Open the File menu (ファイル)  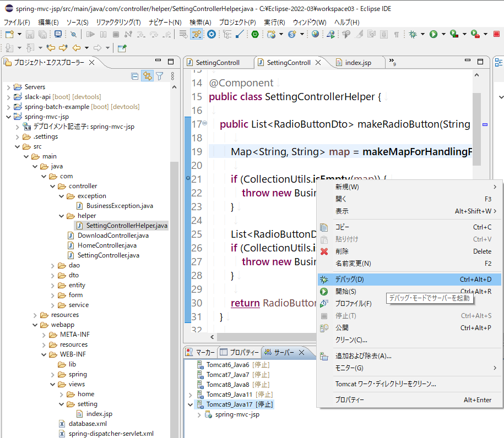click(17, 22)
